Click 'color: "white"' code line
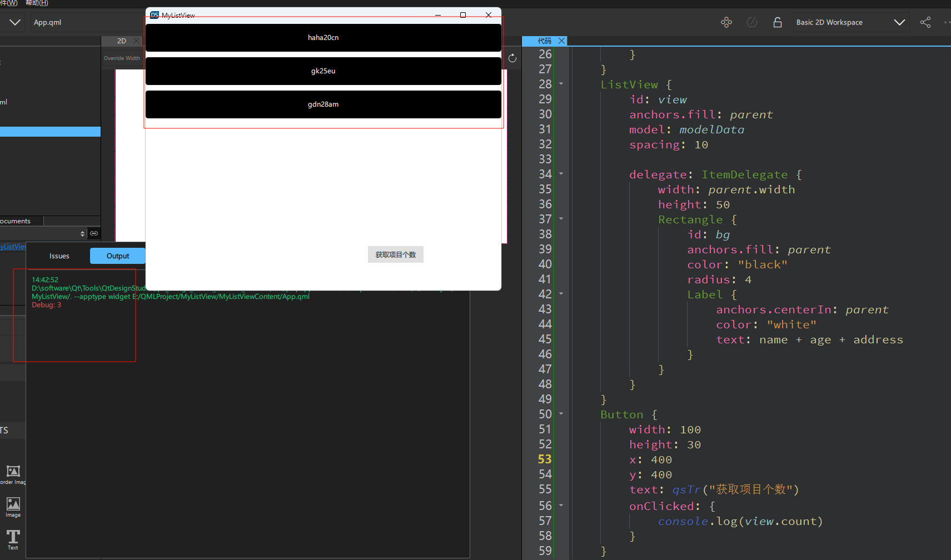Image resolution: width=951 pixels, height=560 pixels. coord(766,324)
